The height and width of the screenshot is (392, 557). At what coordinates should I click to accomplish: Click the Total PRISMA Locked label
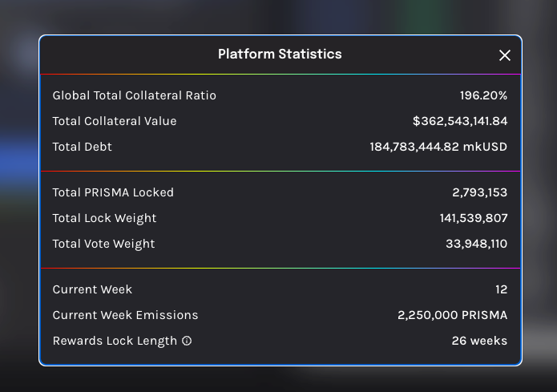112,192
